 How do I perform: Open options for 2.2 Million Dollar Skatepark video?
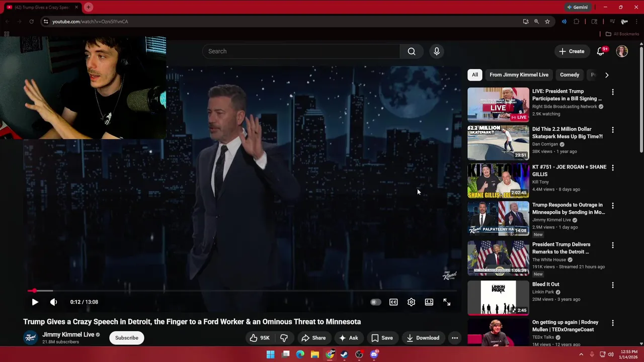[x=612, y=130]
